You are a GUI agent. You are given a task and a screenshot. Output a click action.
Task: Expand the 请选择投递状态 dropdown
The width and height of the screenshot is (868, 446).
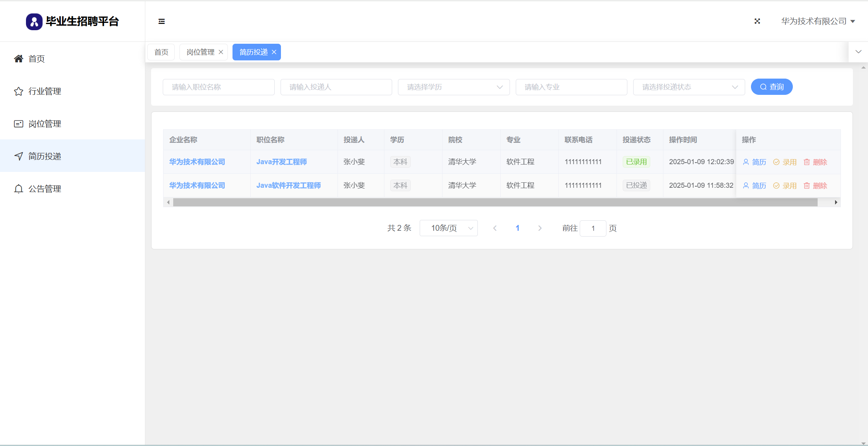pyautogui.click(x=689, y=87)
